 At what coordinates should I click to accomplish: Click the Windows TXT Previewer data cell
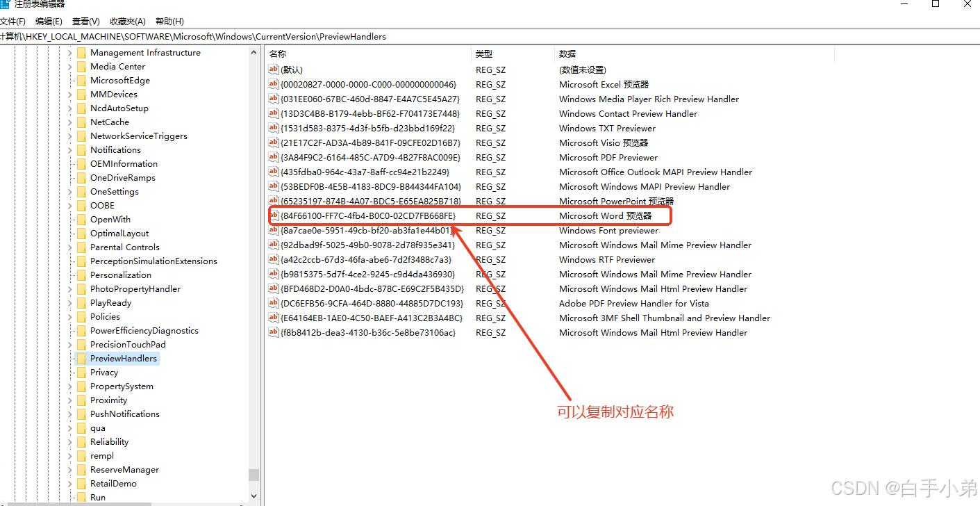607,128
